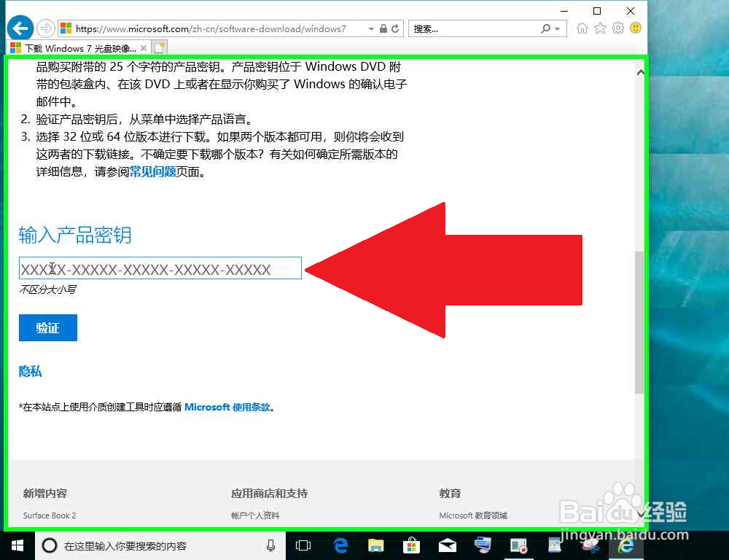Launch Microsoft Edge from the taskbar
The width and height of the screenshot is (729, 560).
click(x=340, y=545)
